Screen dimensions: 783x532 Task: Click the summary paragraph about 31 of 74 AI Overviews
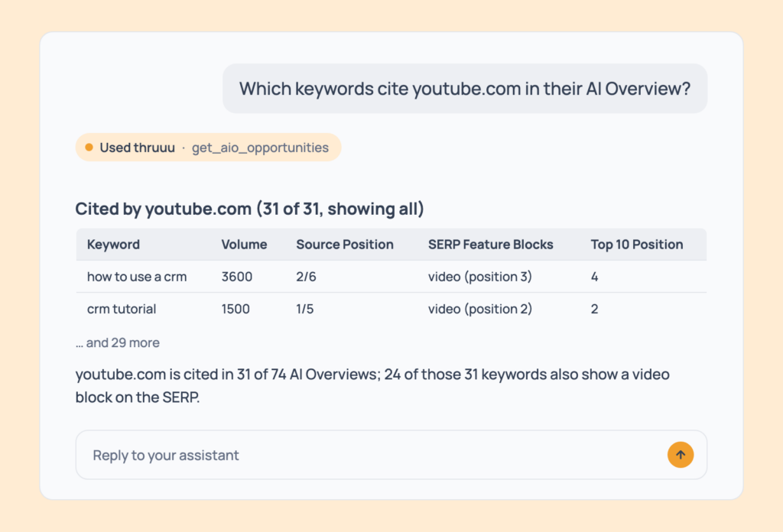[x=372, y=385]
